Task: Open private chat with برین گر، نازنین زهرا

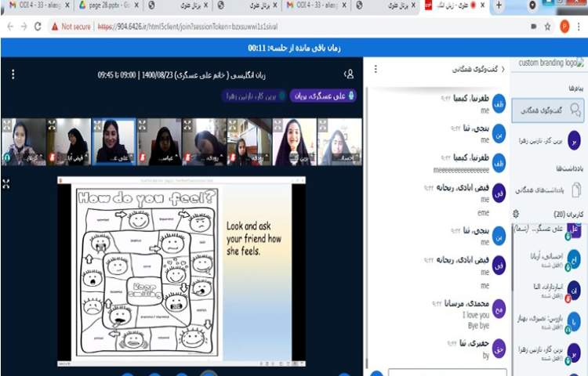Action: pos(548,143)
